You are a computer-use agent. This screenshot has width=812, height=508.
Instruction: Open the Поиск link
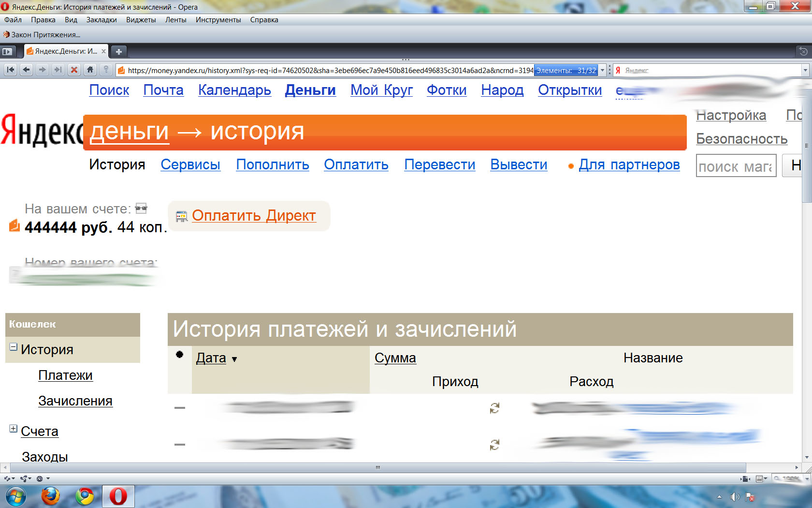click(x=109, y=90)
